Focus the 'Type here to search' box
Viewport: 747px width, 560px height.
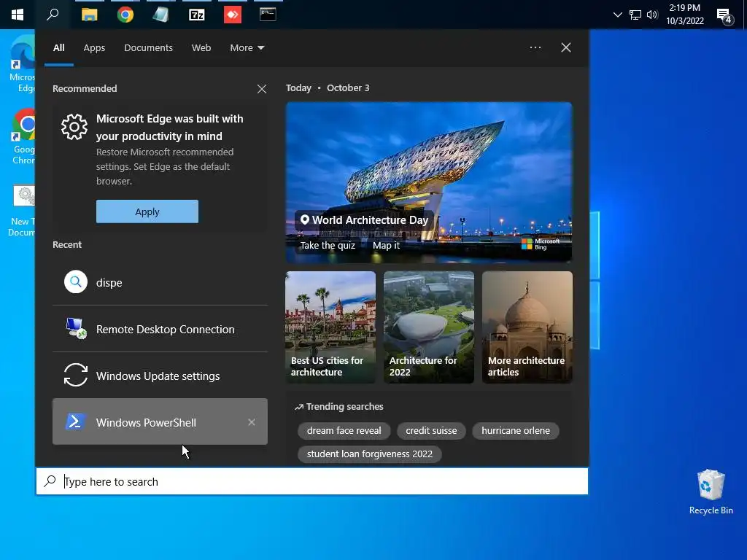(312, 481)
